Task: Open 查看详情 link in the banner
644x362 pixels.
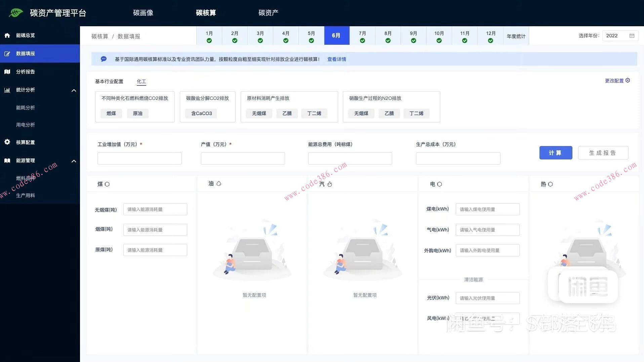Action: pos(336,59)
